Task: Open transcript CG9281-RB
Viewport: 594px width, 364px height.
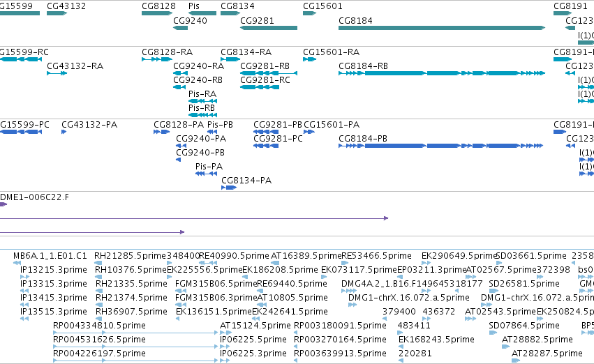Action: 265,66
